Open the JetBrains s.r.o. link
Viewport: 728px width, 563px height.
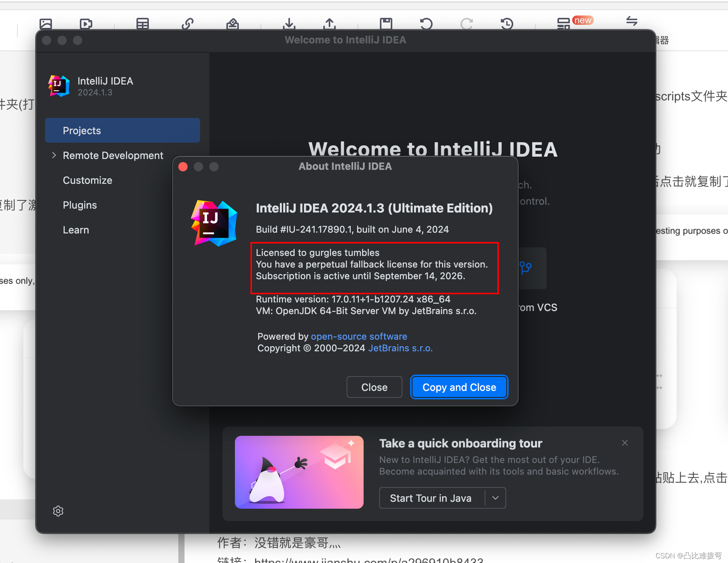[400, 348]
